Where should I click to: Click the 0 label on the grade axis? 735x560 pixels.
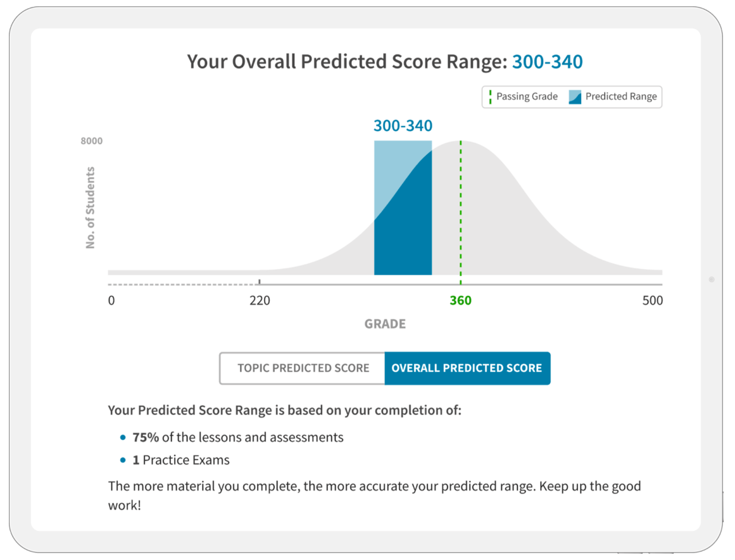[x=111, y=301]
